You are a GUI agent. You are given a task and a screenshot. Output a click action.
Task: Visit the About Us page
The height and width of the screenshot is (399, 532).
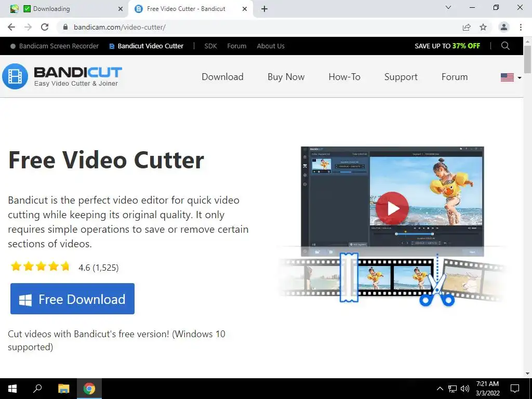tap(270, 46)
